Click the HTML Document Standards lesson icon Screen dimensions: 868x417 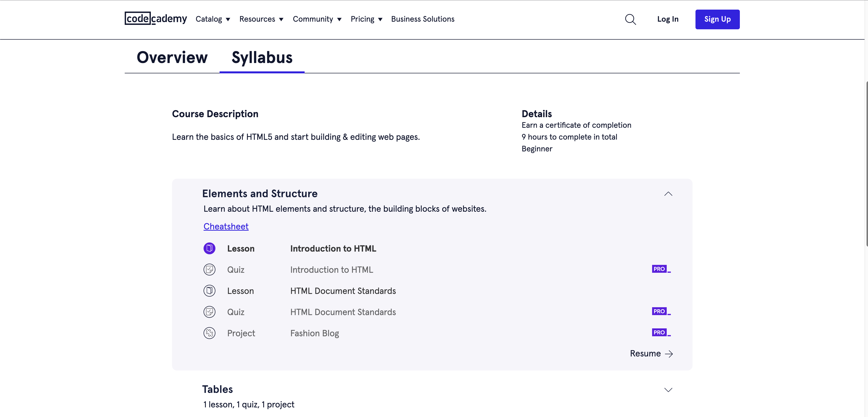(209, 291)
